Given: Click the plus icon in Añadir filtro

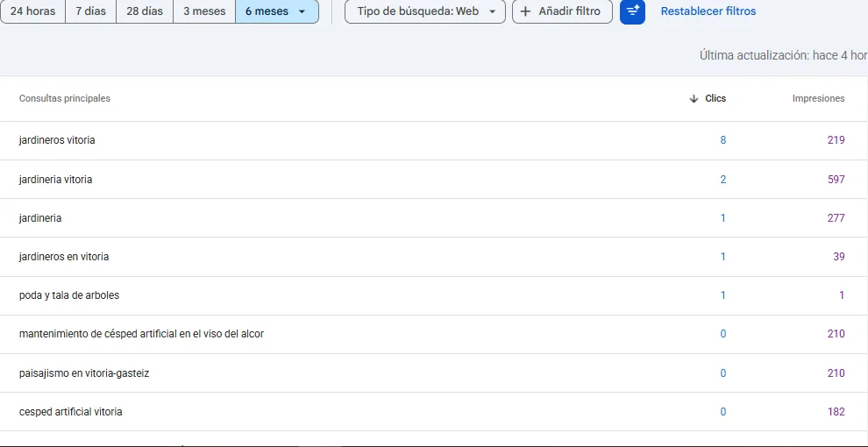Looking at the screenshot, I should click(x=525, y=11).
